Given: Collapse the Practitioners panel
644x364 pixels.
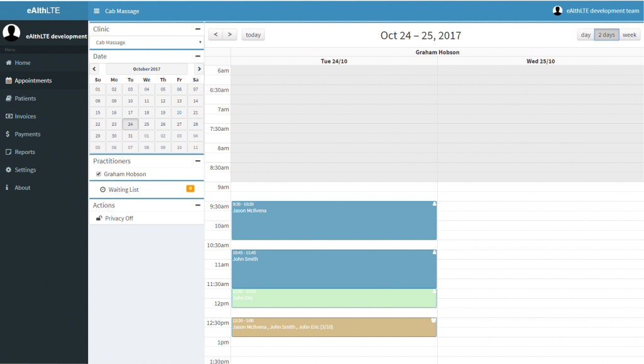Looking at the screenshot, I should click(198, 161).
